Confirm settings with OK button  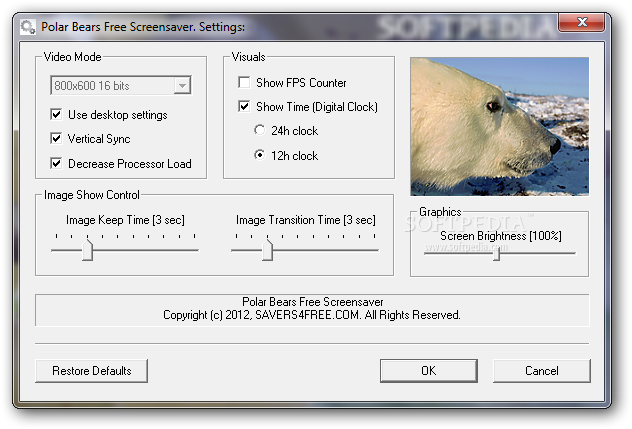point(429,371)
